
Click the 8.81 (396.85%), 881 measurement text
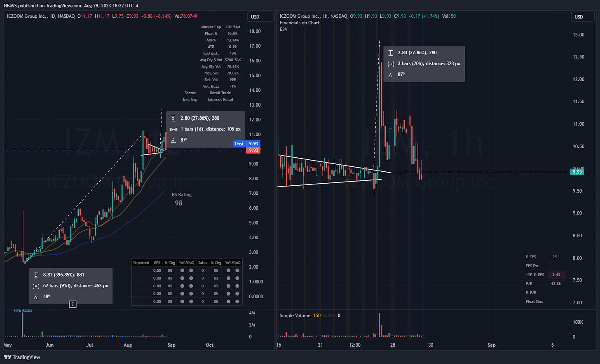(64, 275)
